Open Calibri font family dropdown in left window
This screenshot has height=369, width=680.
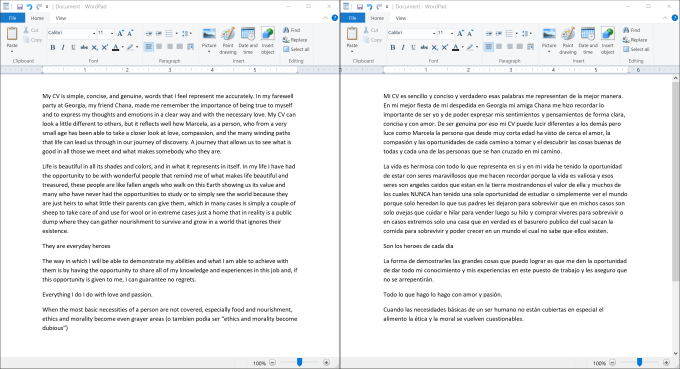tap(94, 33)
